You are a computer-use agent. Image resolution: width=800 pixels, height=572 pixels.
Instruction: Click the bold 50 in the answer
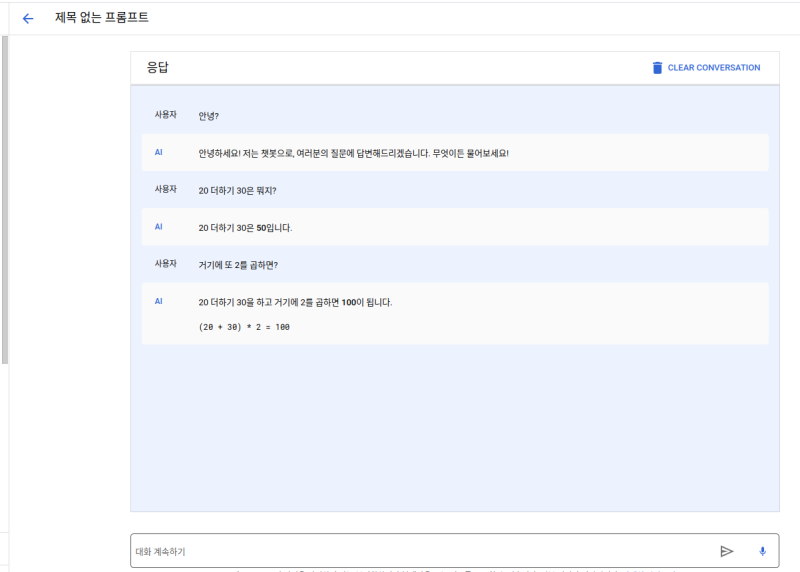point(262,228)
